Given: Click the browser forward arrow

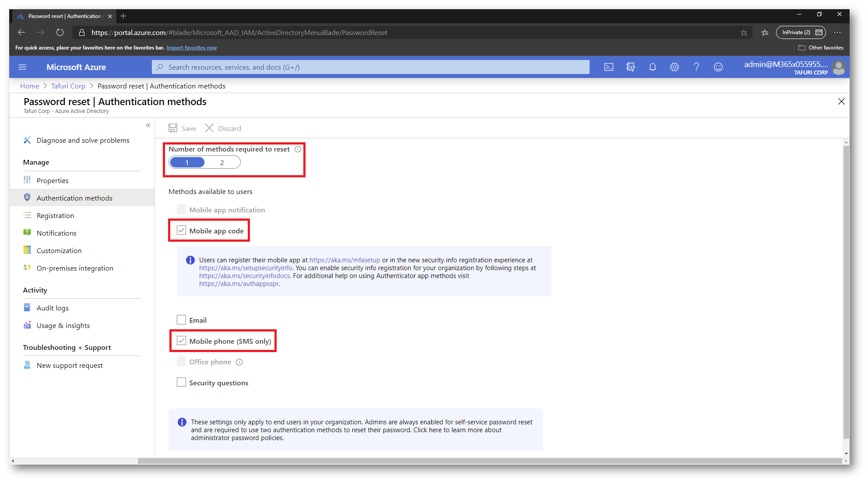Looking at the screenshot, I should coord(41,32).
